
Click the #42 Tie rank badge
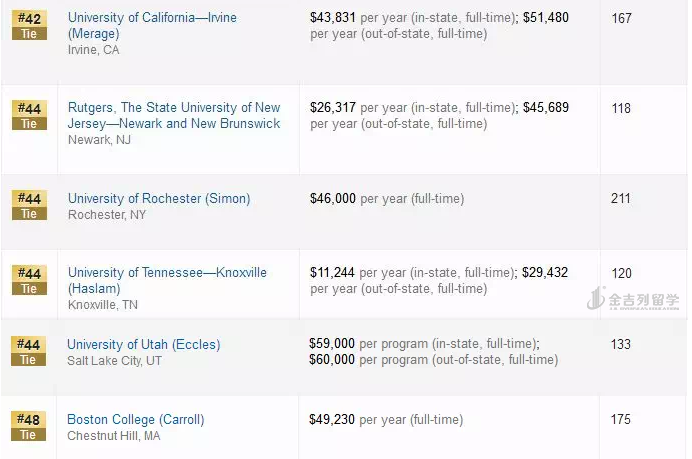(x=29, y=26)
